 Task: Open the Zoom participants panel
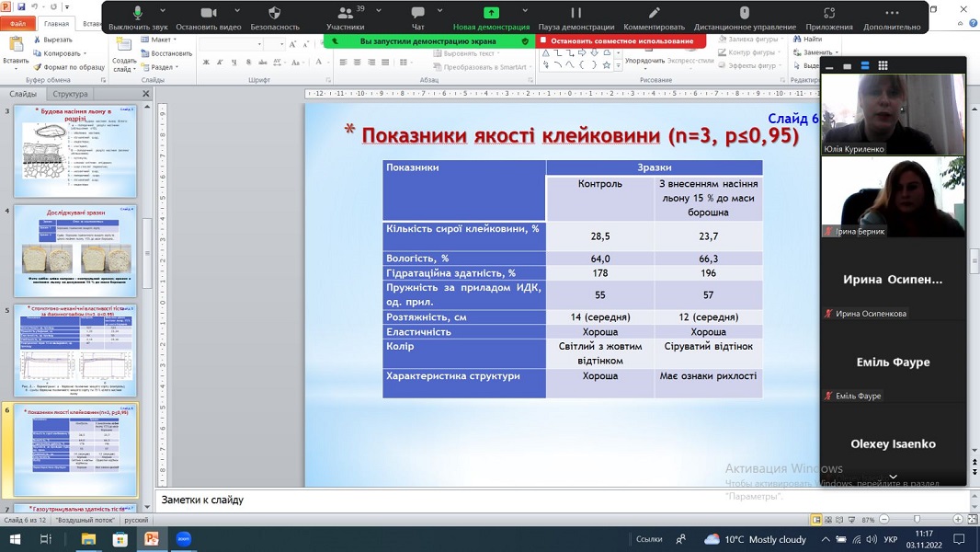(x=345, y=17)
